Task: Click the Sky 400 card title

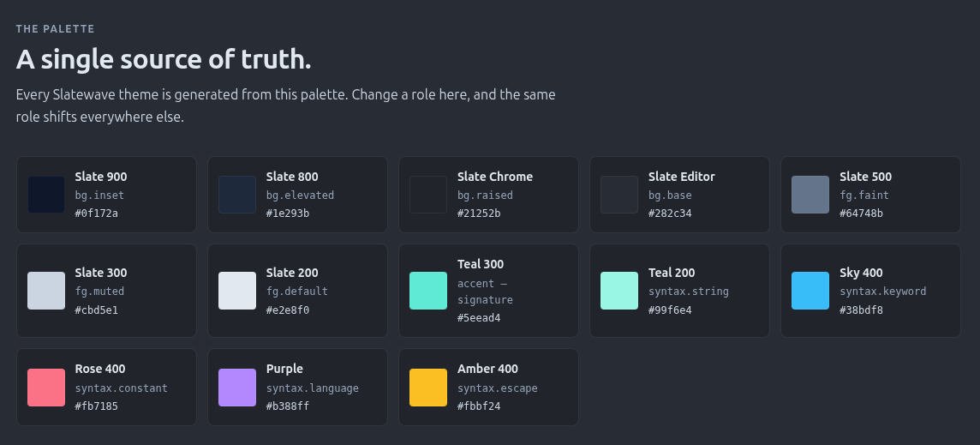Action: (x=861, y=273)
